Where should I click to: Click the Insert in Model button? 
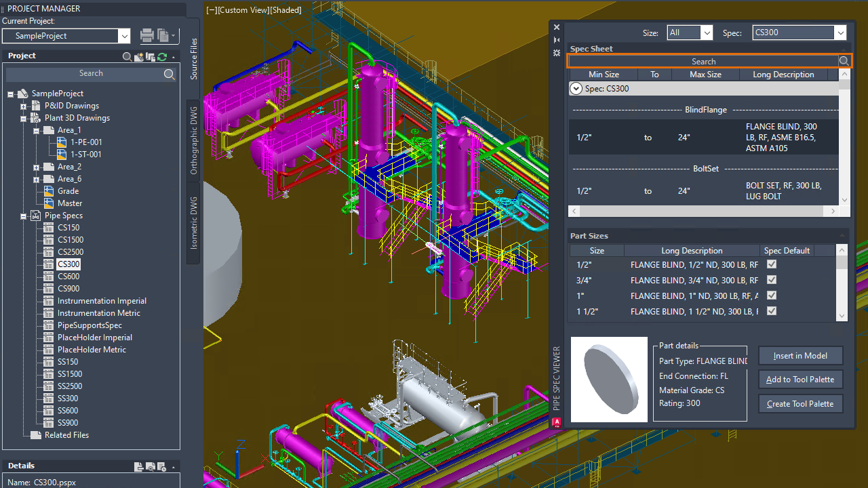click(800, 355)
